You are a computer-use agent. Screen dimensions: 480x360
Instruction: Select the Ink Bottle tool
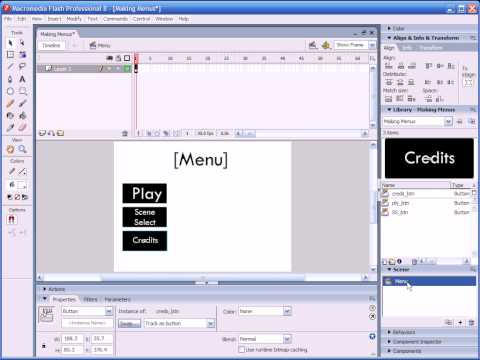pyautogui.click(x=10, y=115)
